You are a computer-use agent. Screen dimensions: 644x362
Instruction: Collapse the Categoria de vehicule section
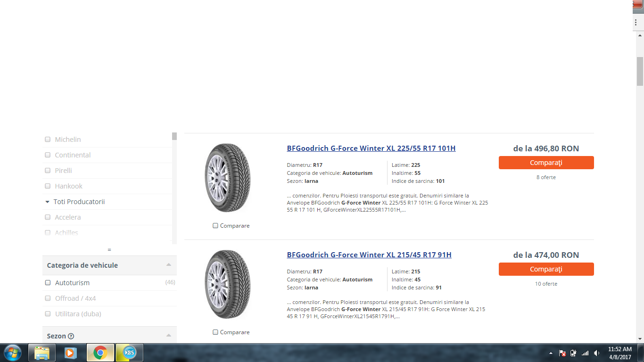tap(169, 265)
